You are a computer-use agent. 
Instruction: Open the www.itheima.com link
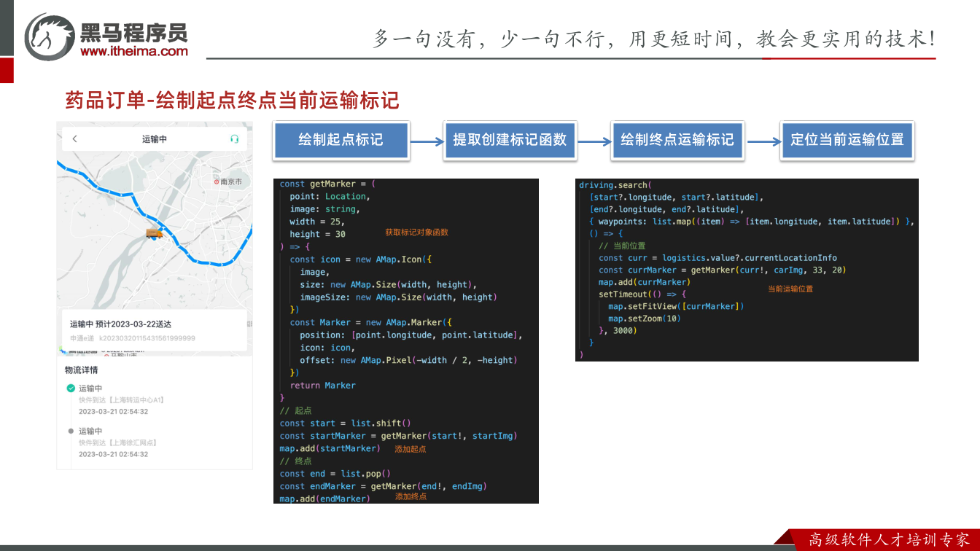pos(134,51)
